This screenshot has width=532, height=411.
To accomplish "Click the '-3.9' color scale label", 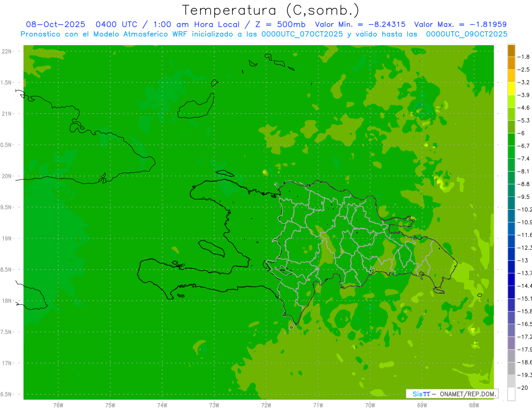I will click(524, 95).
